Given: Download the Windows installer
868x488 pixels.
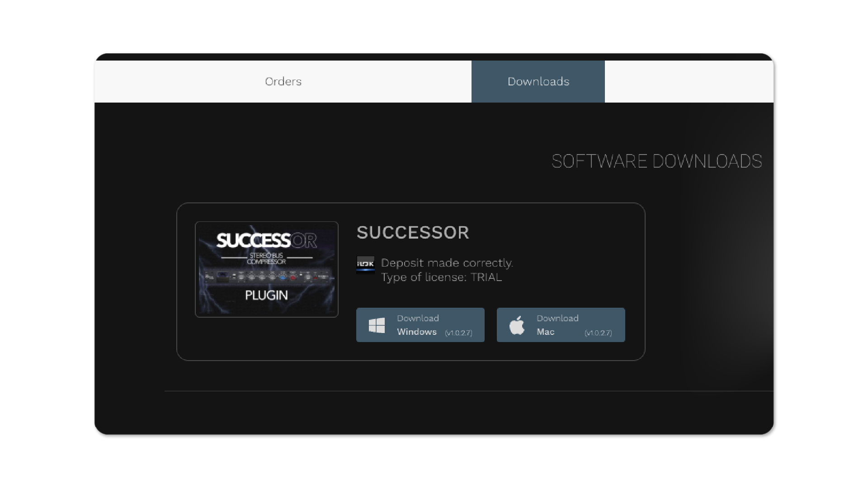Looking at the screenshot, I should [x=420, y=325].
